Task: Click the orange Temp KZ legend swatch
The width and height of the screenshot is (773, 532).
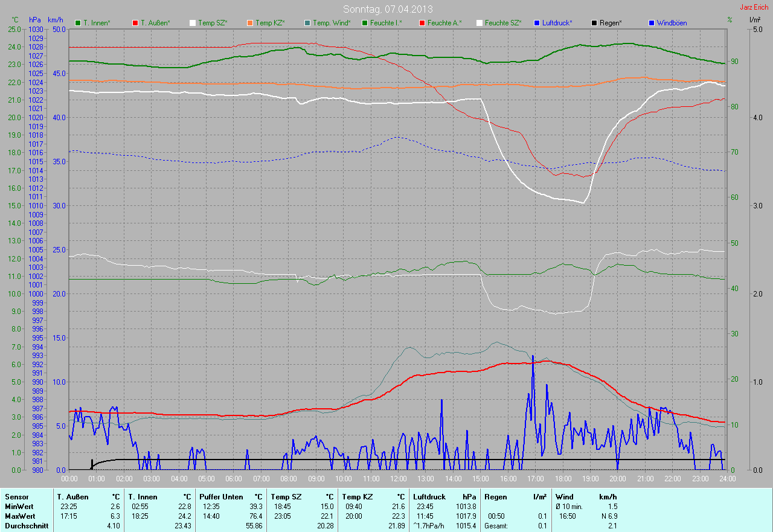Action: (250, 23)
